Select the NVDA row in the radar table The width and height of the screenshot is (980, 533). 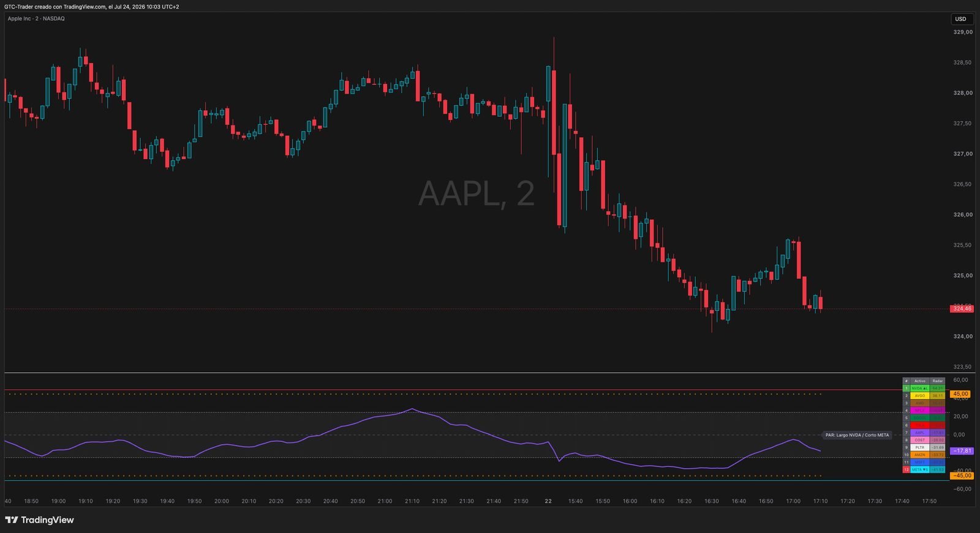pos(924,388)
